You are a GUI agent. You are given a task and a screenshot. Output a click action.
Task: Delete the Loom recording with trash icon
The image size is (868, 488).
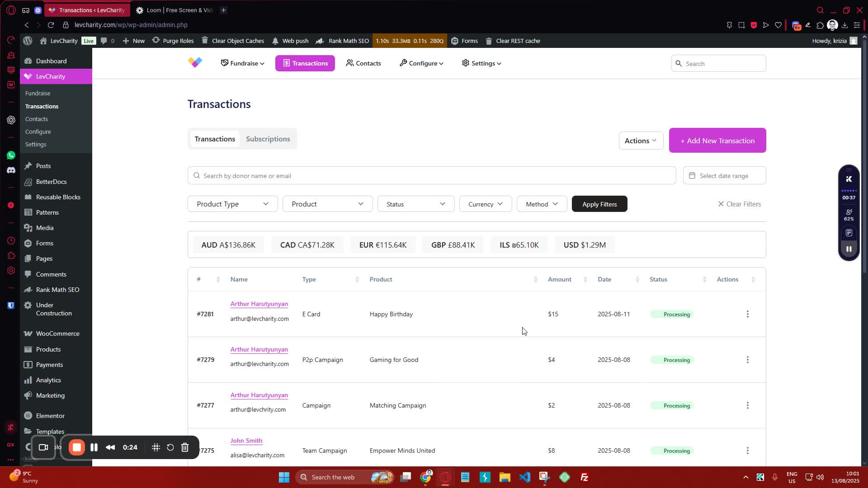(185, 447)
